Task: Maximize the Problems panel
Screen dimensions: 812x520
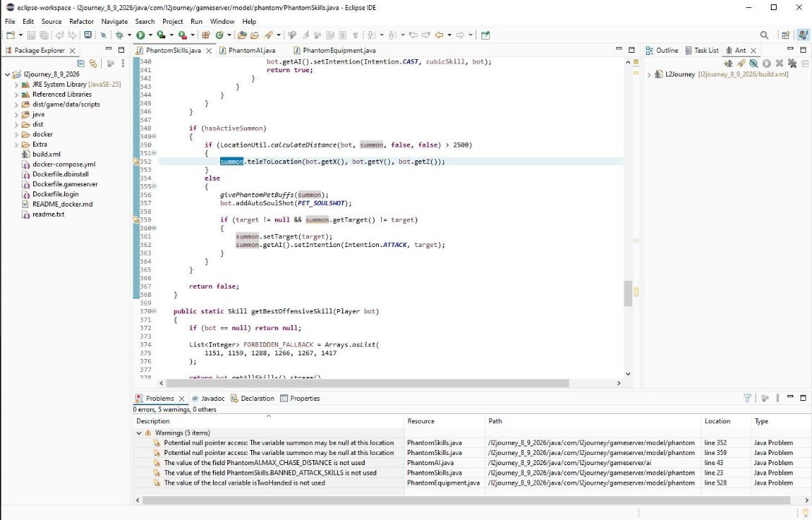Action: point(803,398)
